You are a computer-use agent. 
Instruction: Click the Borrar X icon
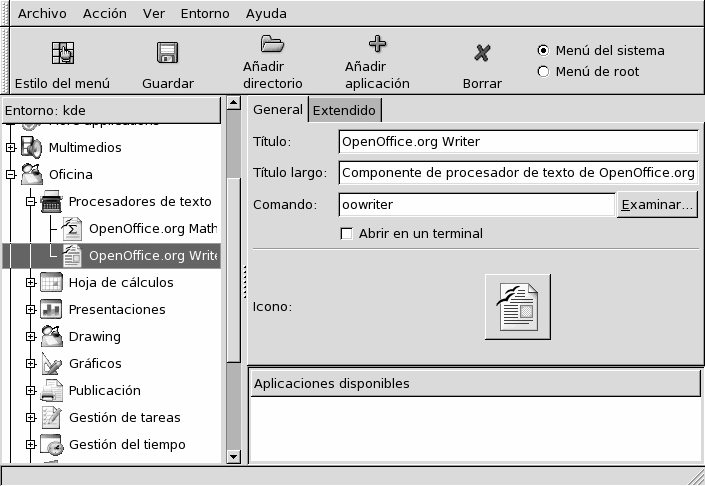coord(482,53)
